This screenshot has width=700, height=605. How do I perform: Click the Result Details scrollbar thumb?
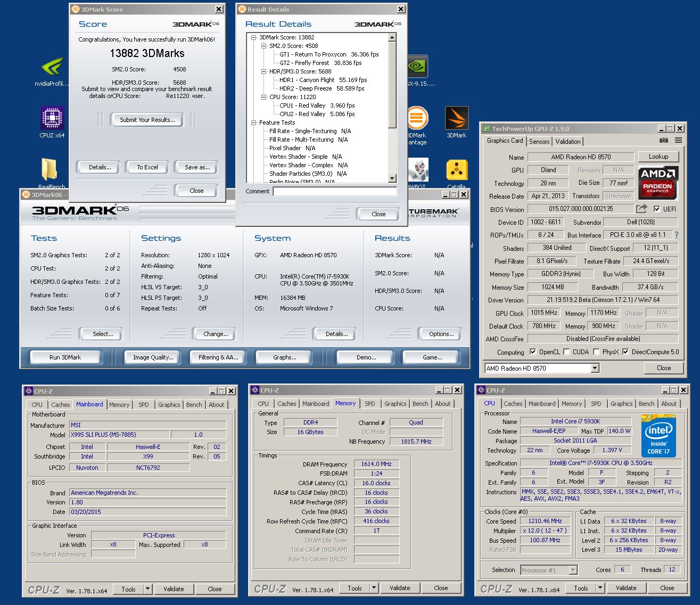pyautogui.click(x=392, y=84)
